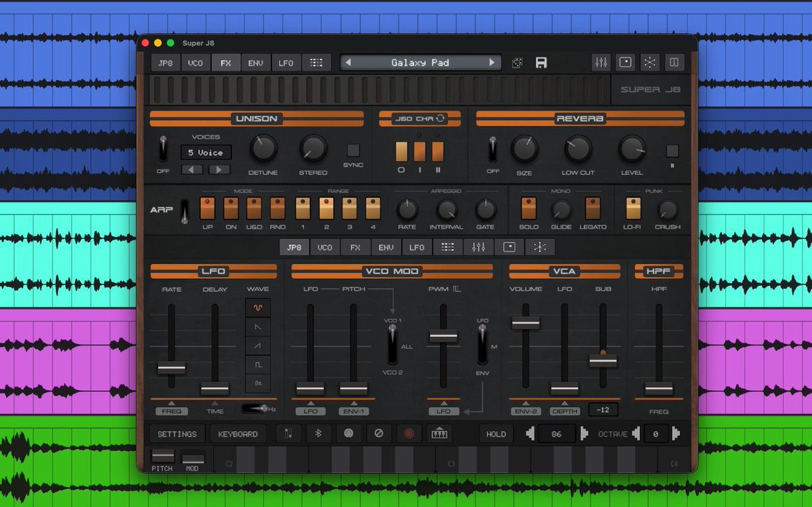Image resolution: width=812 pixels, height=507 pixels.
Task: Raise the OCTAVE with right arrow
Action: [x=675, y=434]
